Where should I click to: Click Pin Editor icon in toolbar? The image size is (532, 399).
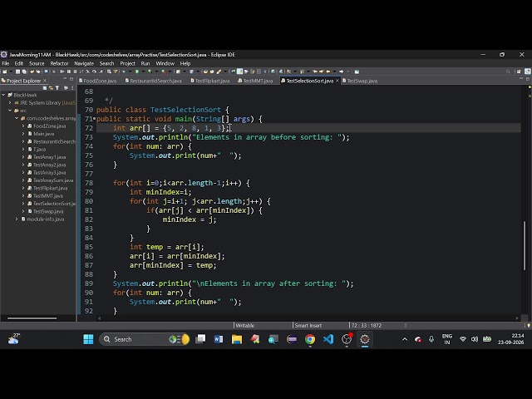(357, 71)
